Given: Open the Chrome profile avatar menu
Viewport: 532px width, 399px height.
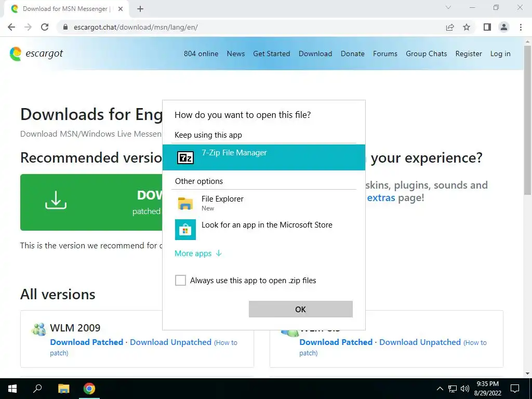Looking at the screenshot, I should click(x=504, y=27).
